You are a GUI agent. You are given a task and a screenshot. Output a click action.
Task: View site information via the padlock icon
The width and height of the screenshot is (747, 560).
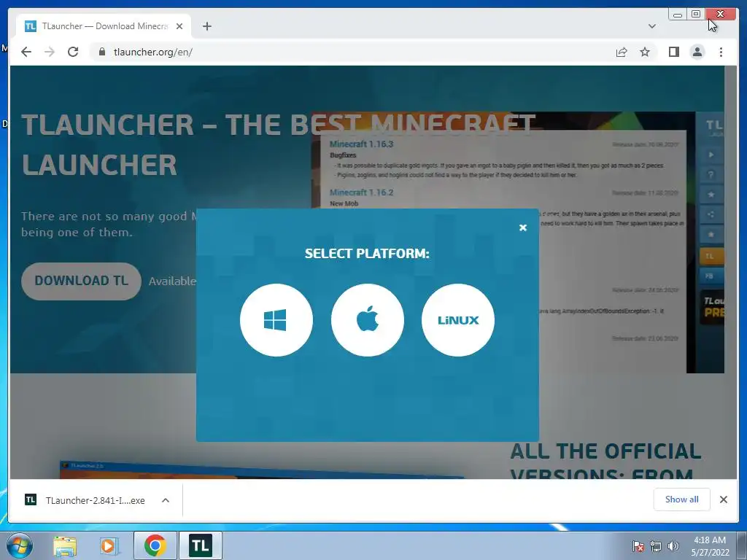102,52
